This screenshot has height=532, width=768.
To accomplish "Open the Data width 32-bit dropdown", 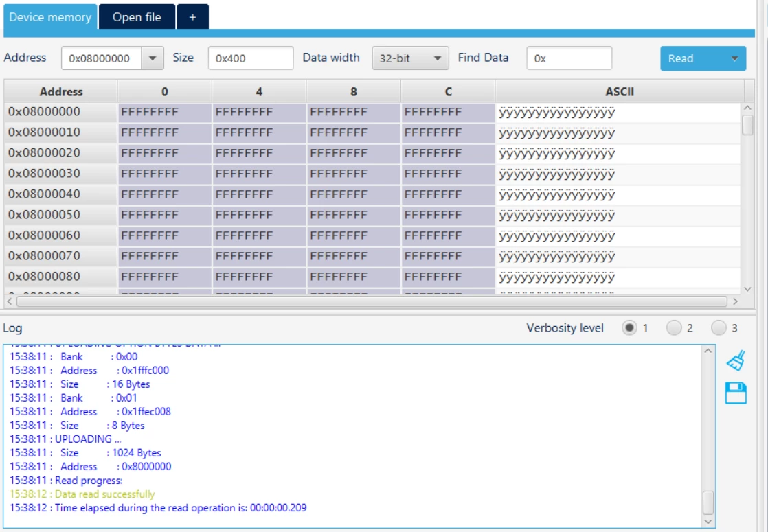I will pyautogui.click(x=411, y=58).
